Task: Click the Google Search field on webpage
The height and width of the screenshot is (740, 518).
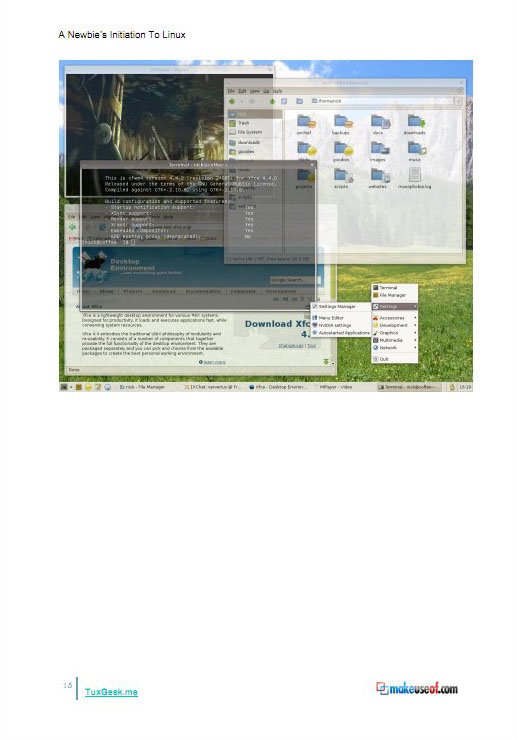Action: click(295, 280)
